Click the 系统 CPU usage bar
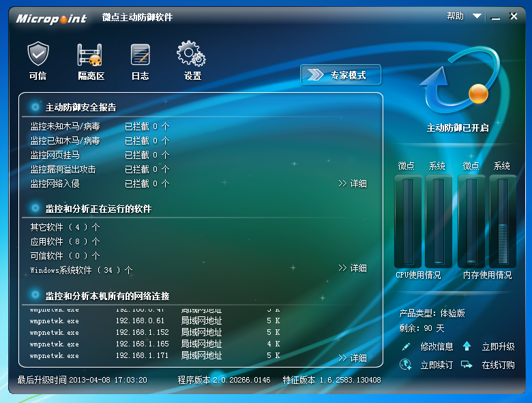Viewport: 532px width, 403px height. click(439, 221)
